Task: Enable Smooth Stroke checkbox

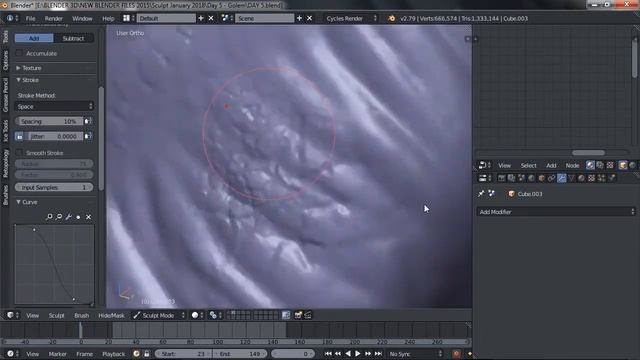Action: click(19, 153)
